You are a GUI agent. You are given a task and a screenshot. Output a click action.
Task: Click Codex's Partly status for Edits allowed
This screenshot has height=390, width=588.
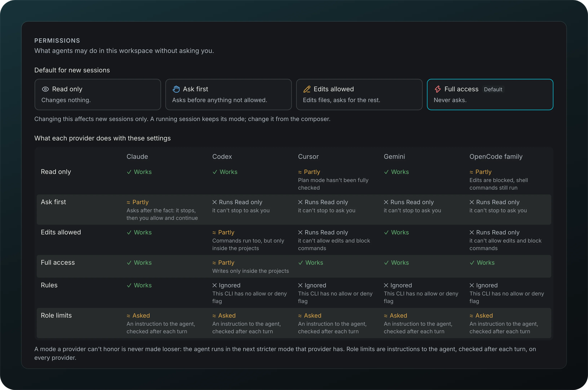pos(223,232)
